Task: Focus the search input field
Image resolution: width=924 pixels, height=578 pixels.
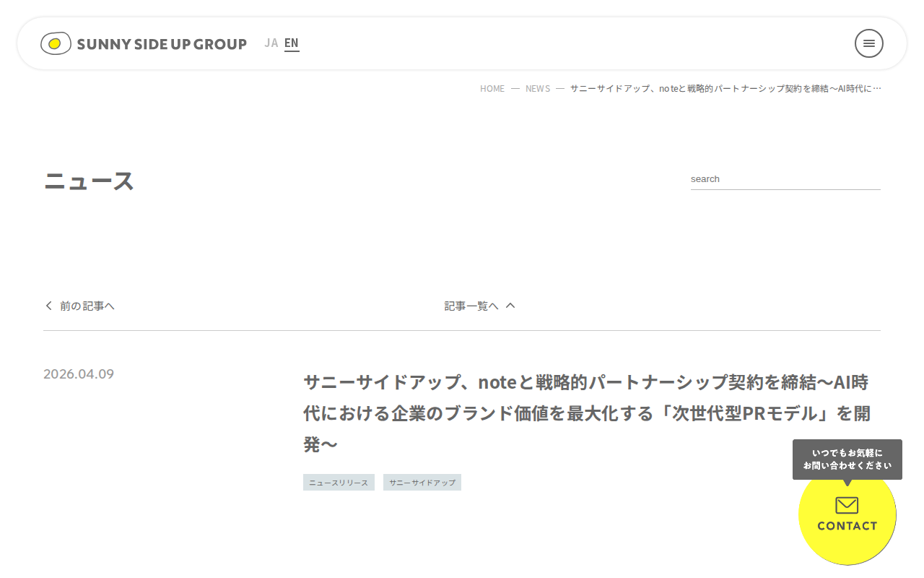Action: point(785,179)
